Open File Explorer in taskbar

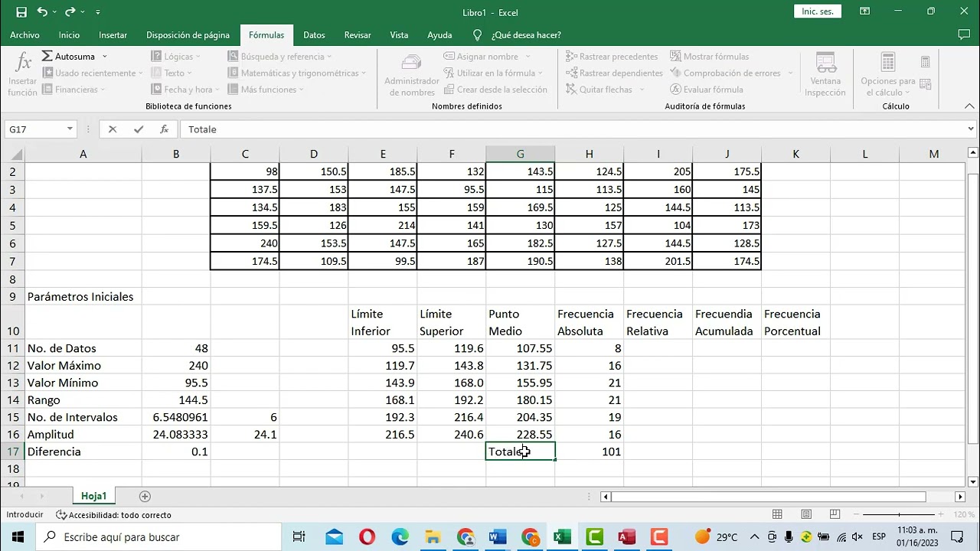(x=433, y=536)
